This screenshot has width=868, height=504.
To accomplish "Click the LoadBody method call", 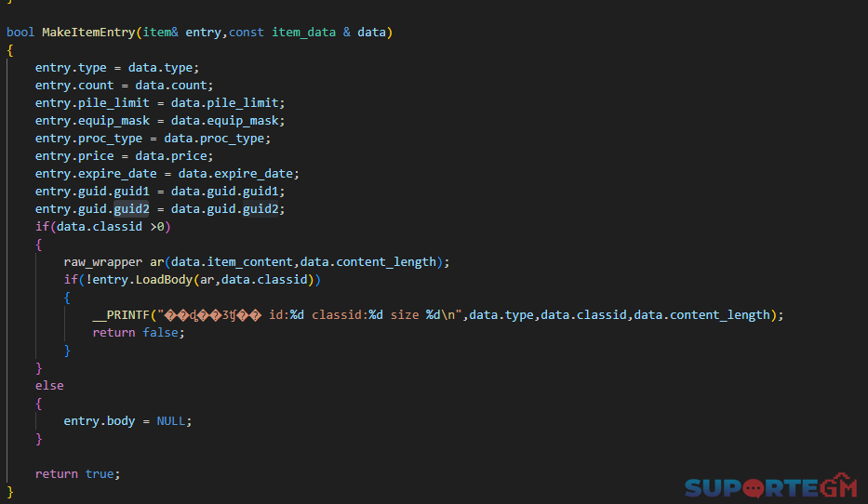I will point(164,279).
